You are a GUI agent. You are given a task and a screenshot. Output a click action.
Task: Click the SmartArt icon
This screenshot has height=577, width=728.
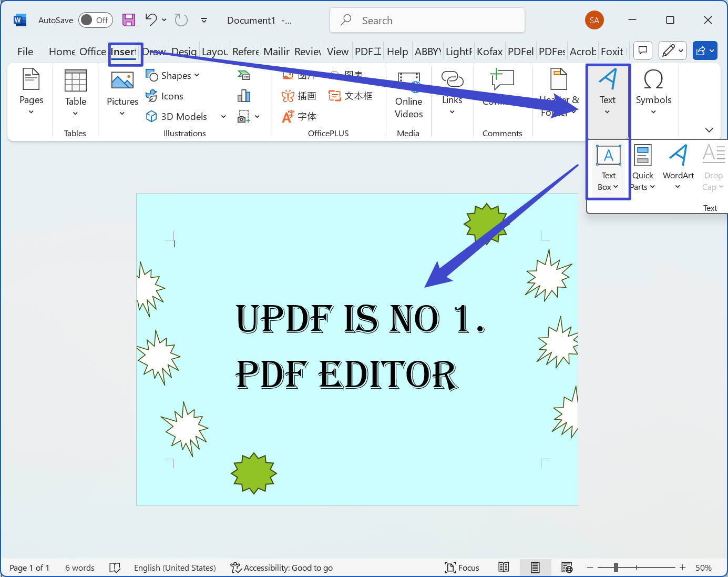(x=244, y=76)
